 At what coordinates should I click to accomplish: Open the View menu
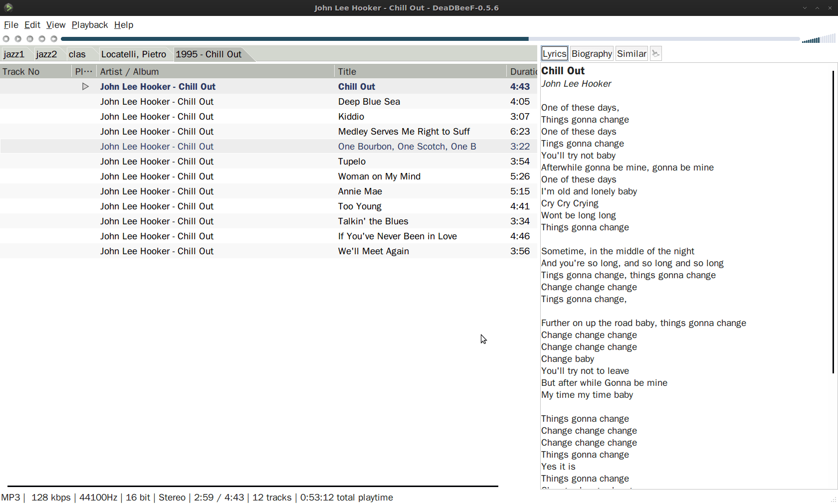(x=56, y=25)
